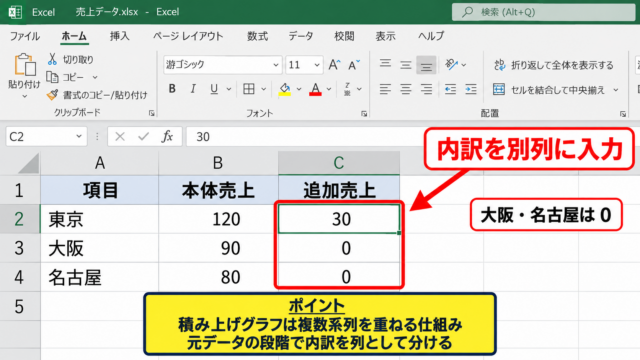Click the Copy icon

pyautogui.click(x=52, y=77)
